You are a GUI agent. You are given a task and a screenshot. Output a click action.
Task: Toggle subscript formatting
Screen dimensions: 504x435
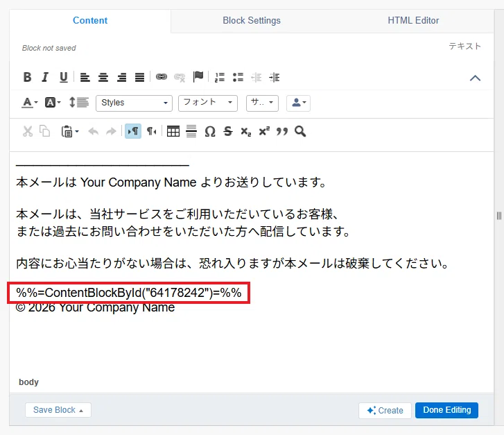[246, 131]
